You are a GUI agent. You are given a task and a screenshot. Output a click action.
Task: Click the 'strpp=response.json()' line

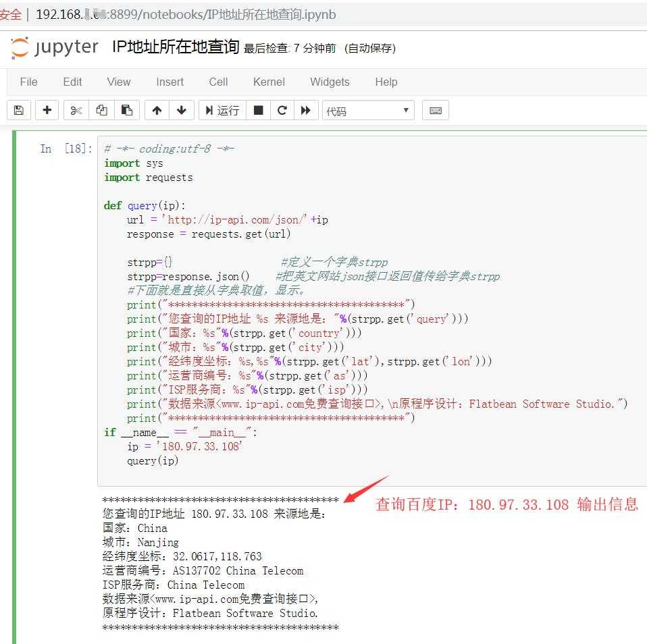point(188,276)
